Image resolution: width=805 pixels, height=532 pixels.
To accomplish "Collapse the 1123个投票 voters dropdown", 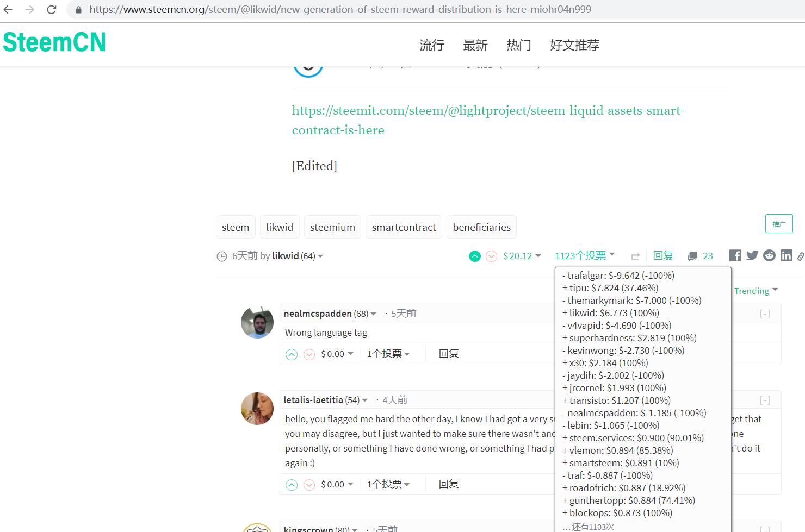I will tap(585, 255).
